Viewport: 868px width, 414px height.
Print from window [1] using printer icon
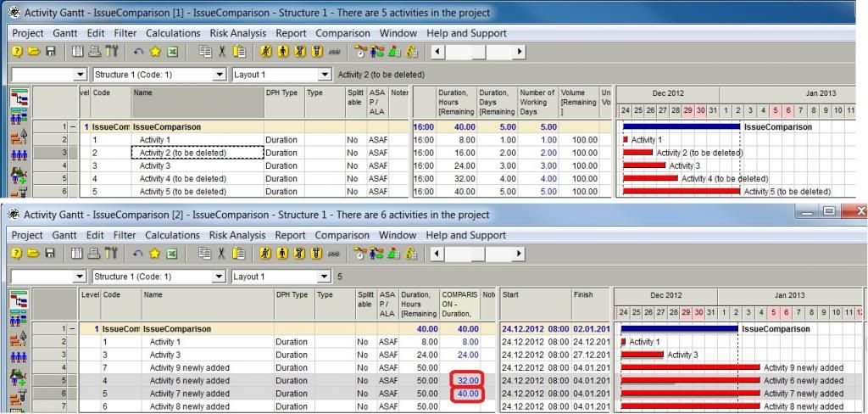pos(95,52)
